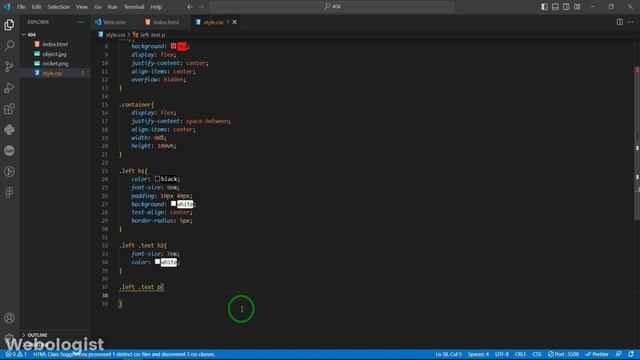Viewport: 640px width, 360px height.
Task: Toggle the secondary side bar layout icon
Action: (x=566, y=7)
